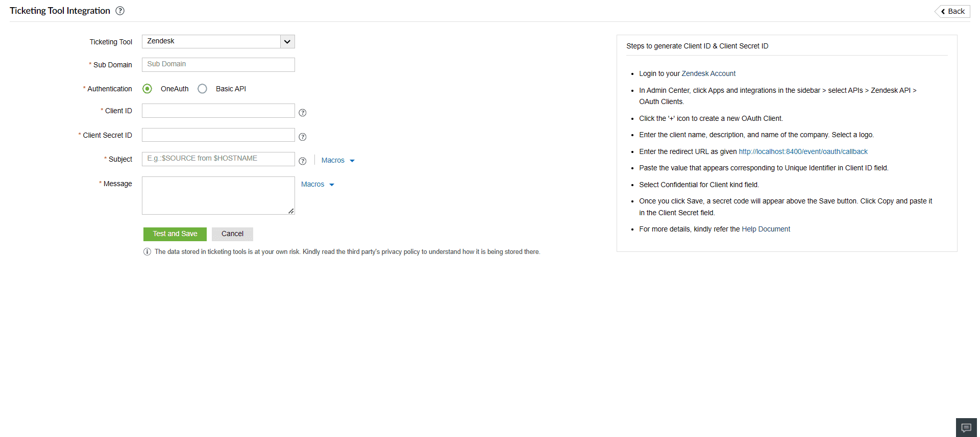
Task: Click the help icon beside Ticketing Tool Integration
Action: [x=120, y=11]
